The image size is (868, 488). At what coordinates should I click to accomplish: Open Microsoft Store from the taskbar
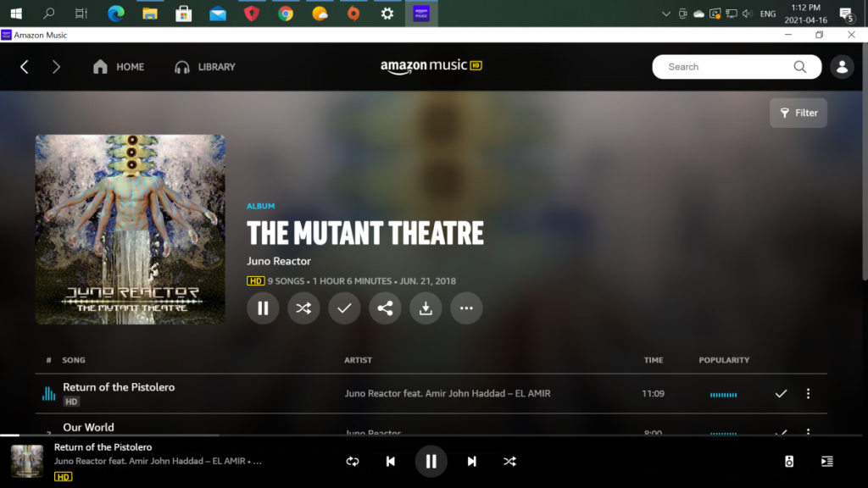(x=184, y=14)
